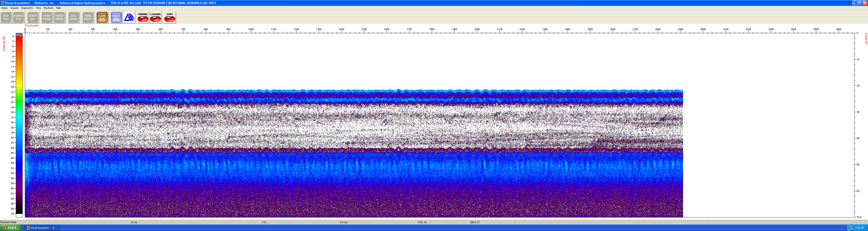This screenshot has width=868, height=231.
Task: Click the blue BioSonics logo icon
Action: point(129,18)
